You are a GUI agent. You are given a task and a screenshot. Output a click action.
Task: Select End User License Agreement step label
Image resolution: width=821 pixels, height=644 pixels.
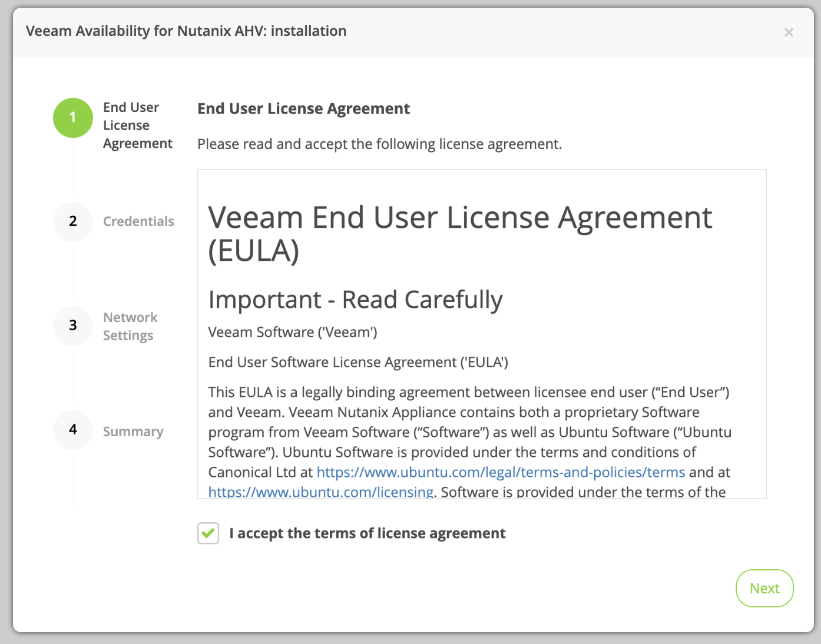tap(137, 125)
